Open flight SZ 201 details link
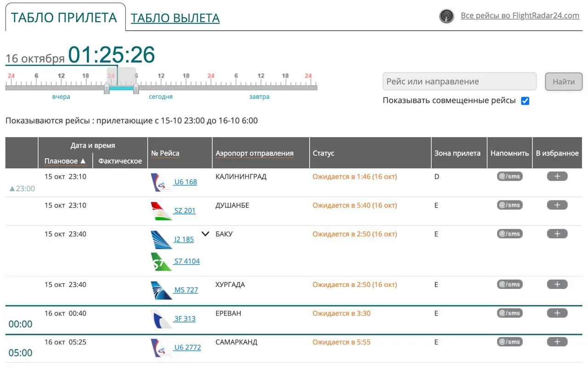Viewport: 588px width, 368px height. [x=185, y=211]
